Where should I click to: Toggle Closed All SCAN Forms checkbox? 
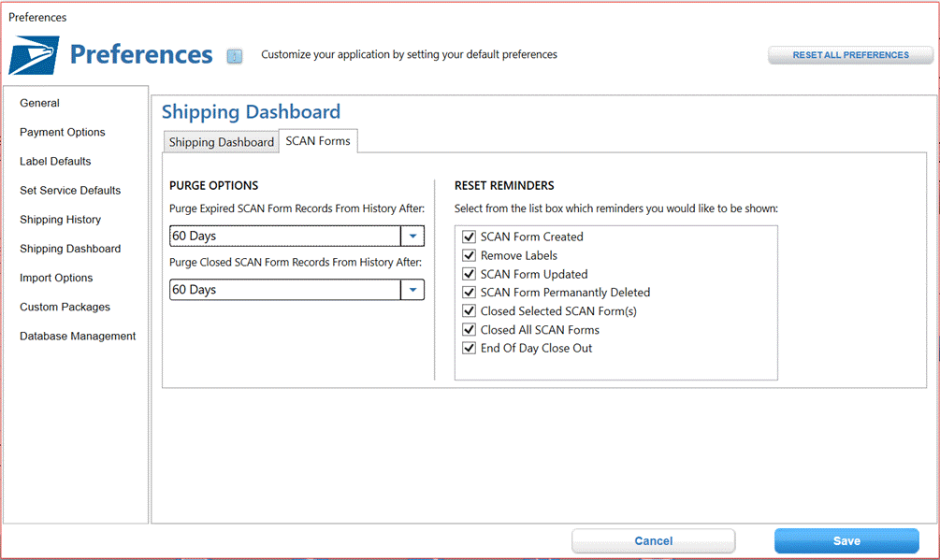click(x=469, y=329)
